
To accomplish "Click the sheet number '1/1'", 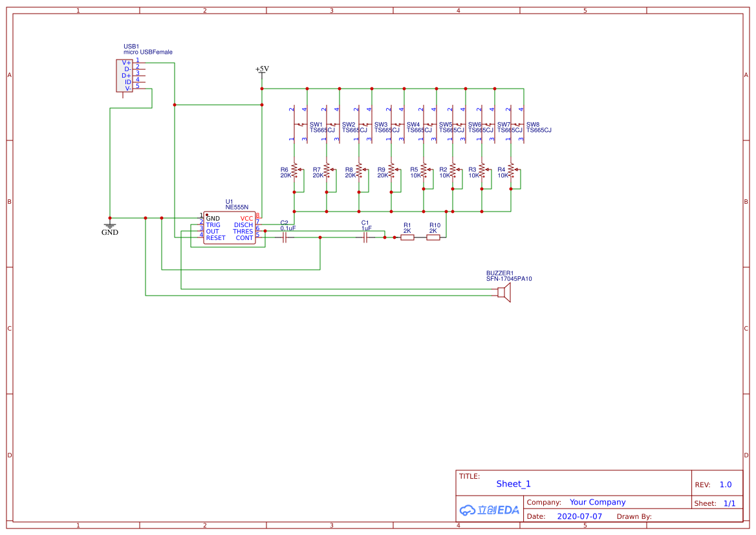I will point(729,503).
